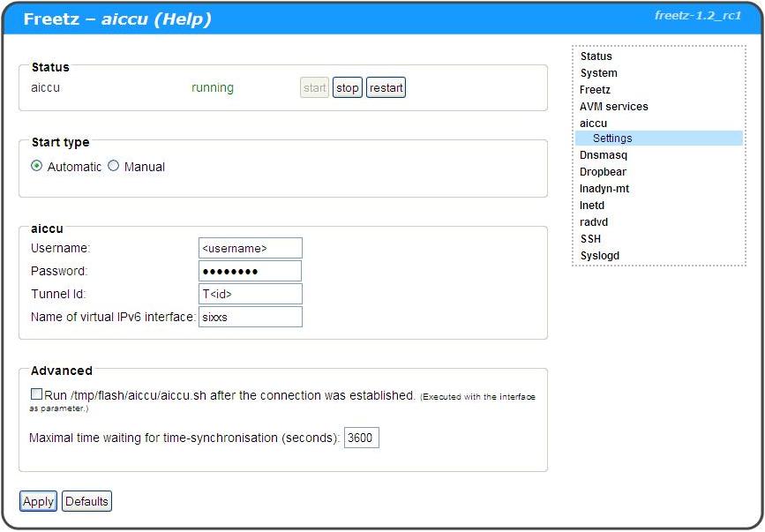765x532 pixels.
Task: Open Dropbear in sidebar menu
Action: [x=603, y=172]
